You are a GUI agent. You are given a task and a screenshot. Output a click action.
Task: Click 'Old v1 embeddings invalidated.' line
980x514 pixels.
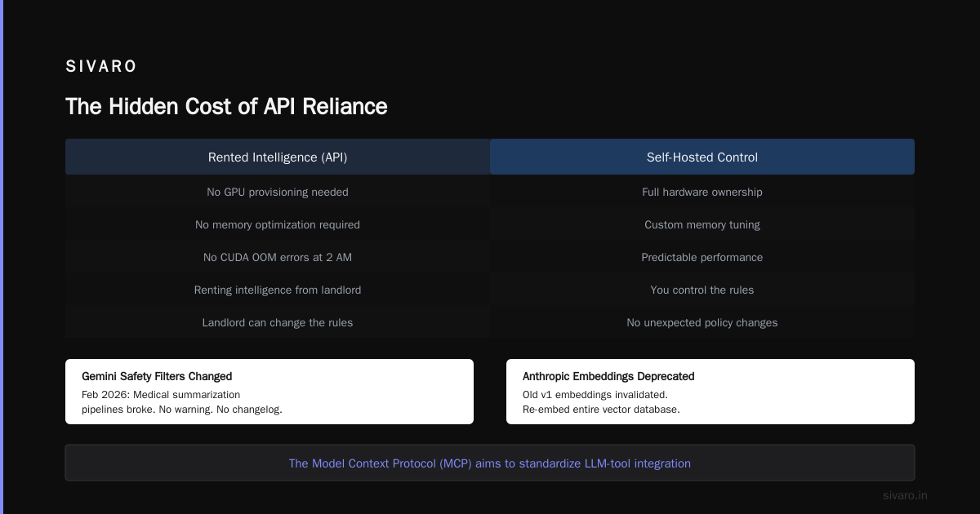[595, 394]
